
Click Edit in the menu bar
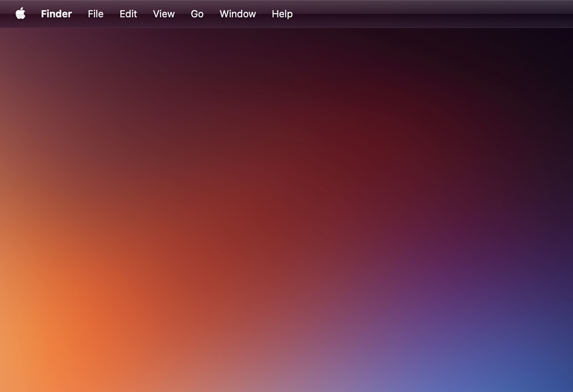tap(128, 14)
